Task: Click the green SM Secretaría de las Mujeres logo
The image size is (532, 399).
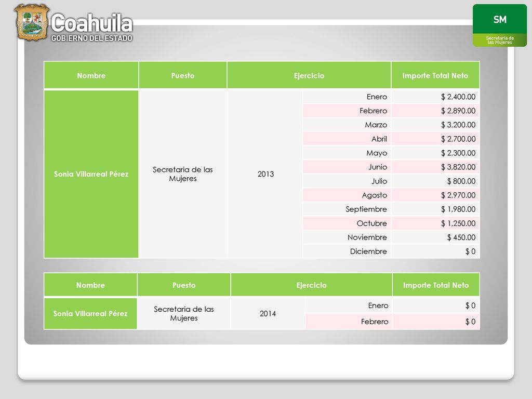Action: [x=499, y=25]
